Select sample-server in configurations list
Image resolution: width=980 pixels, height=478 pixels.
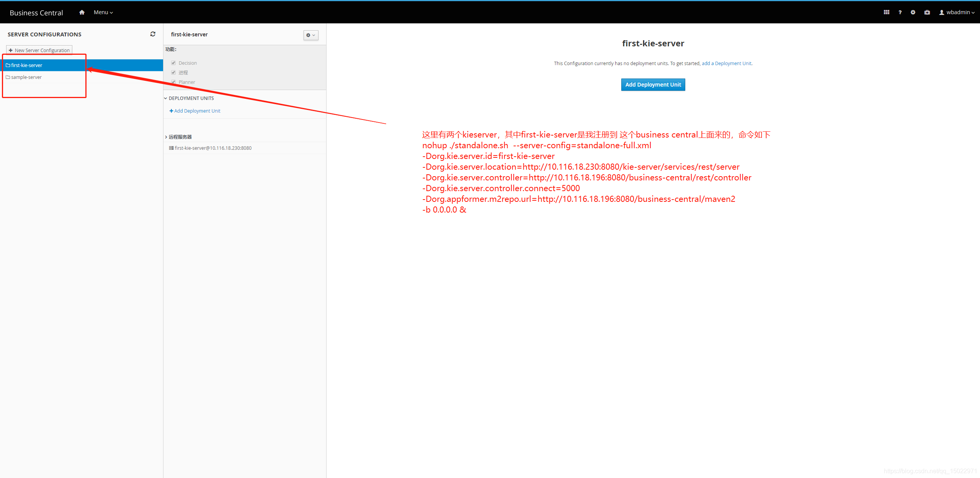26,77
